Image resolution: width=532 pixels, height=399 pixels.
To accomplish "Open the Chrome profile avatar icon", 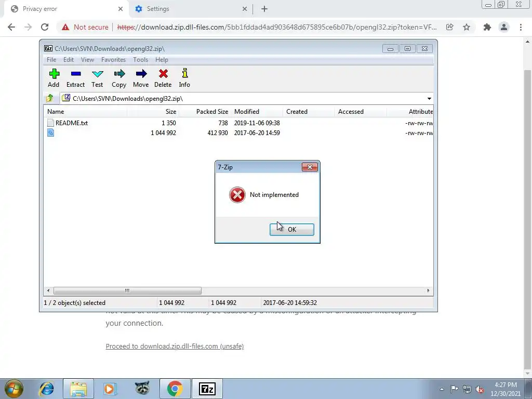I will [x=504, y=27].
